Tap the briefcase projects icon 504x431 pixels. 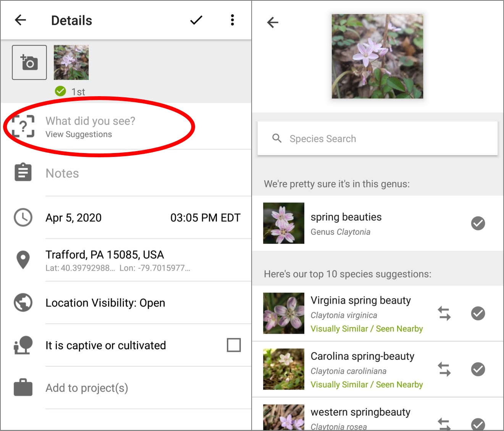click(x=23, y=387)
